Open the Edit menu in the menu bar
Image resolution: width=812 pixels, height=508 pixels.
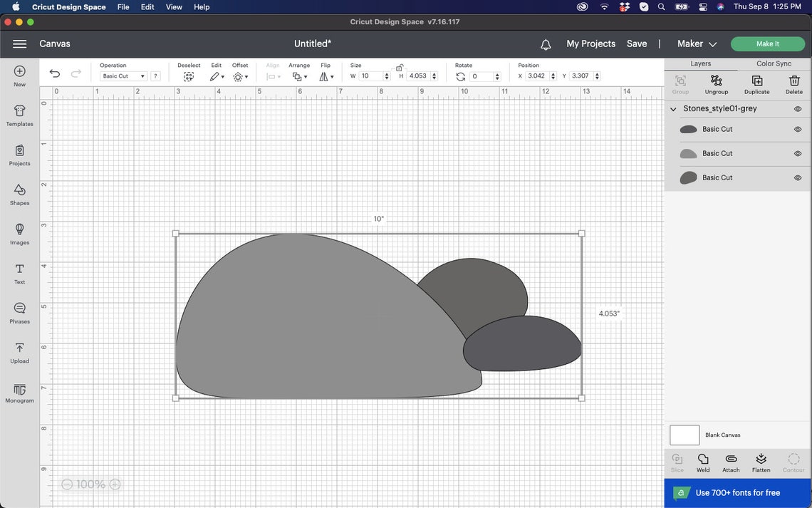click(x=147, y=6)
